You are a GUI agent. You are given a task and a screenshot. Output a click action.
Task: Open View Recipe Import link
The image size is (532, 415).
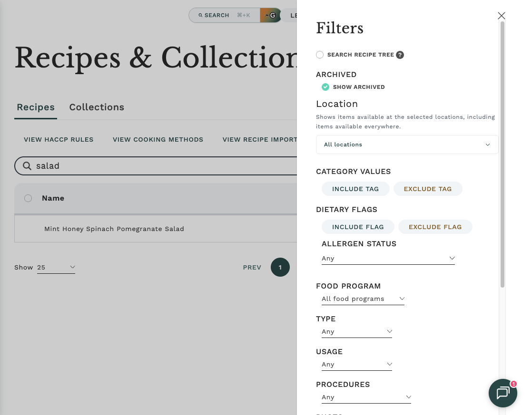point(259,140)
